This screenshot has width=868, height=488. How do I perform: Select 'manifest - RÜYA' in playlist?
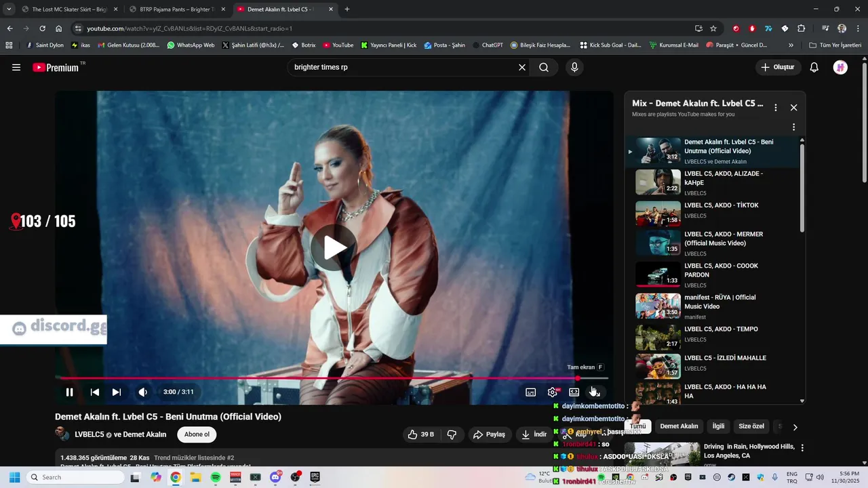click(711, 306)
